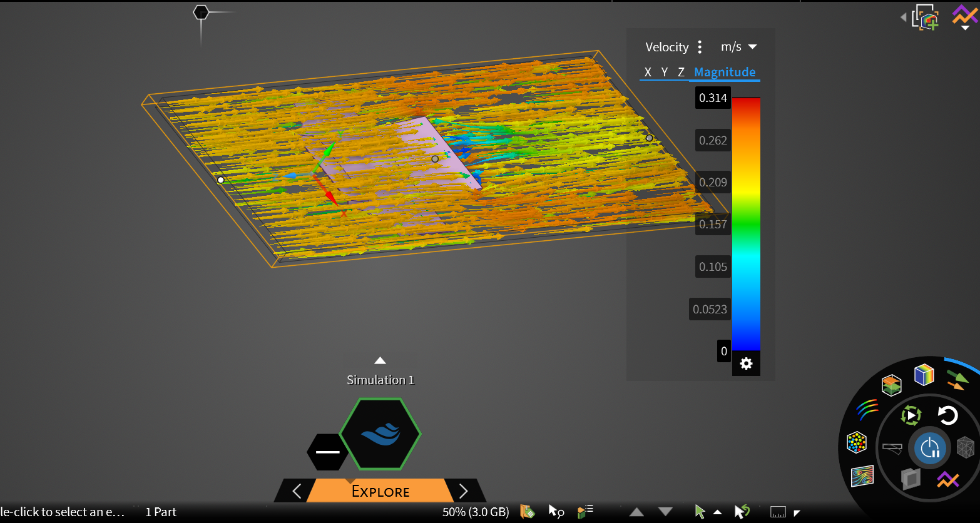Click the gray down triangle in status bar
This screenshot has width=980, height=523.
pyautogui.click(x=665, y=512)
